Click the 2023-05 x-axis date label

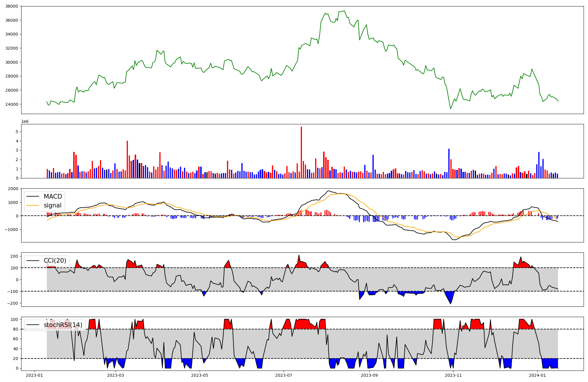[x=200, y=375]
